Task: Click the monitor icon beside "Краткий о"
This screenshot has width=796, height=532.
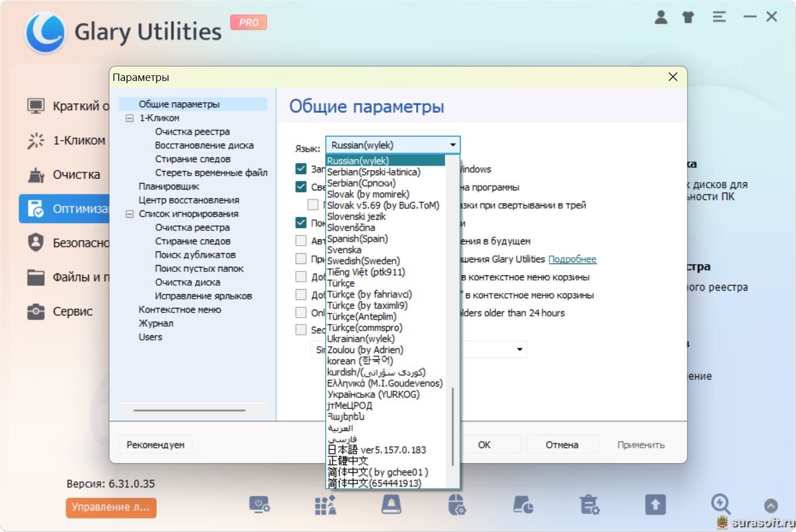Action: point(36,106)
